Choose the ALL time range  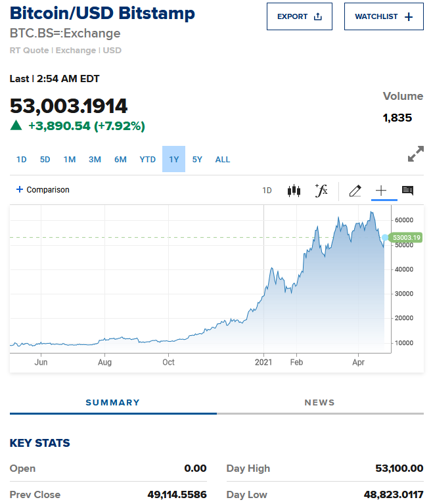pyautogui.click(x=223, y=159)
